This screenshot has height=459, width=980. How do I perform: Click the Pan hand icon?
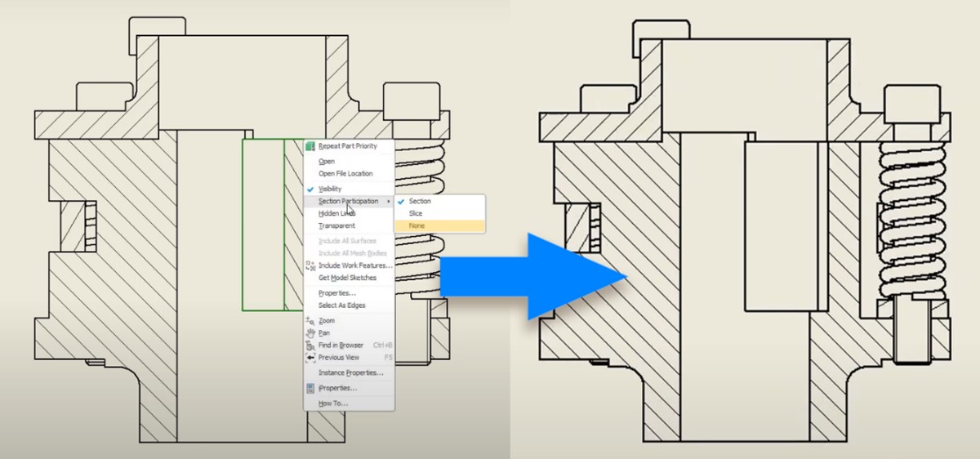[x=310, y=333]
